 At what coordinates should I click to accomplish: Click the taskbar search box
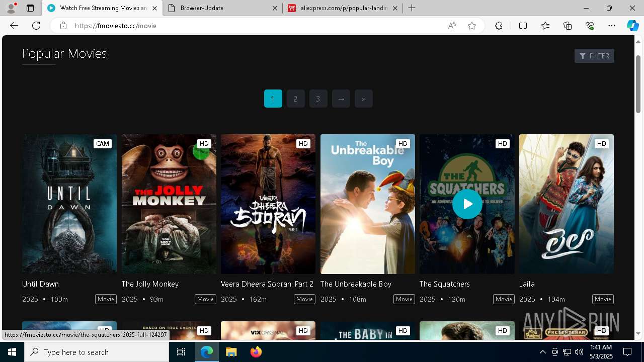97,352
